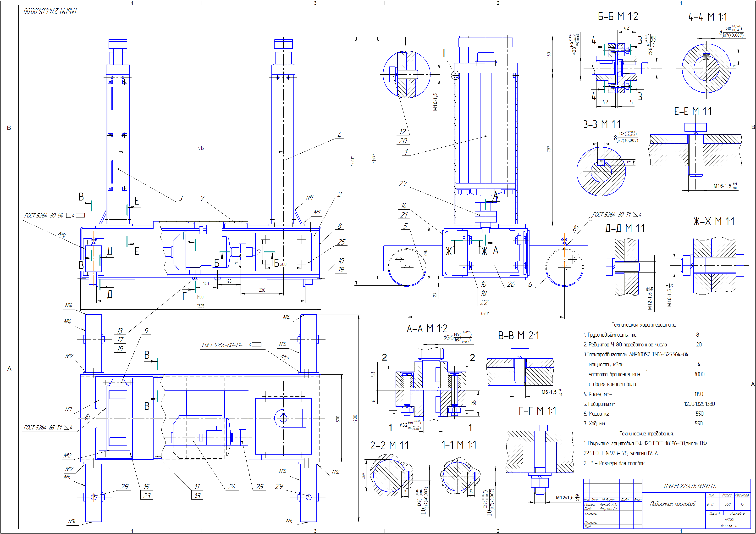
Task: Click the '3-3 М 1:1' section title
Action: pyautogui.click(x=602, y=124)
